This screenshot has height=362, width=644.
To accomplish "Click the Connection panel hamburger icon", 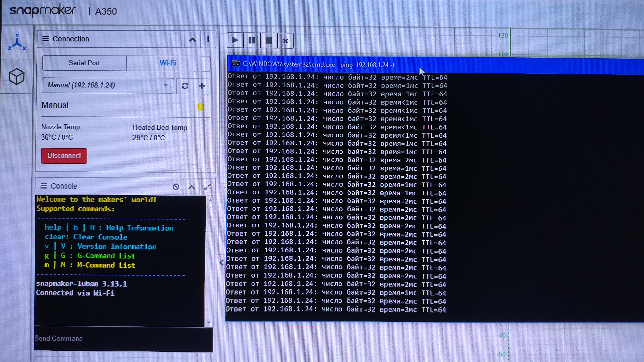I will 45,39.
